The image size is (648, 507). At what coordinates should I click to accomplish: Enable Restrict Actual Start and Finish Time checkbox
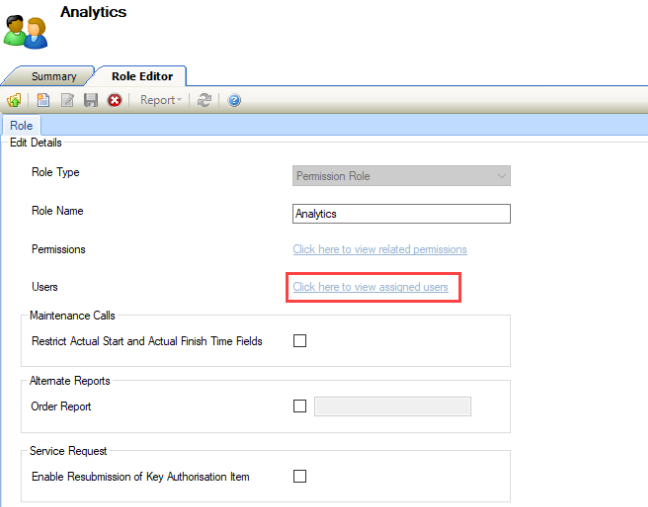click(x=300, y=341)
